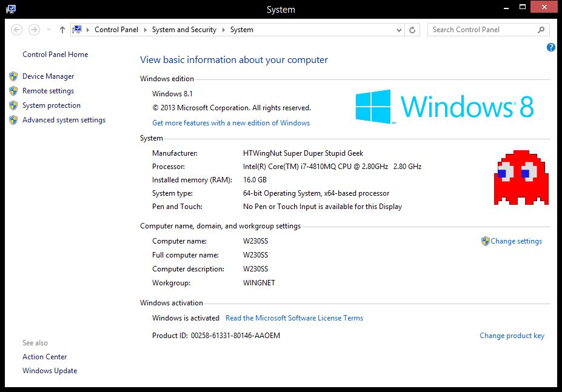Image resolution: width=562 pixels, height=392 pixels.
Task: Click the red ghost OEM logo
Action: tap(521, 178)
